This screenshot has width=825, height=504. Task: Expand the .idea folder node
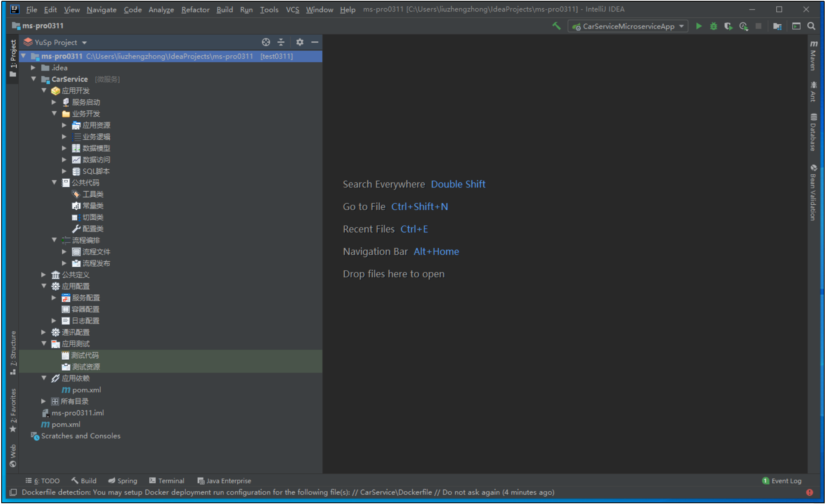(x=33, y=68)
